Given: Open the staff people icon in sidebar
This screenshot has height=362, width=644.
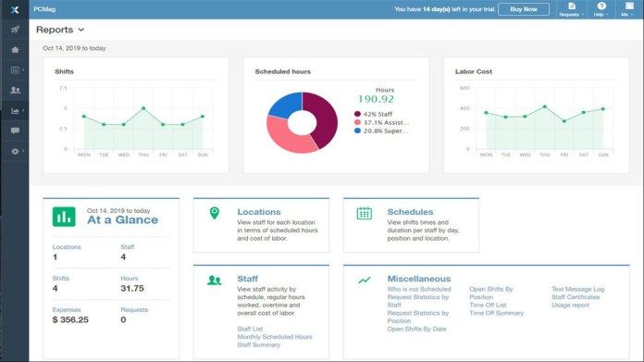Looking at the screenshot, I should [x=15, y=90].
